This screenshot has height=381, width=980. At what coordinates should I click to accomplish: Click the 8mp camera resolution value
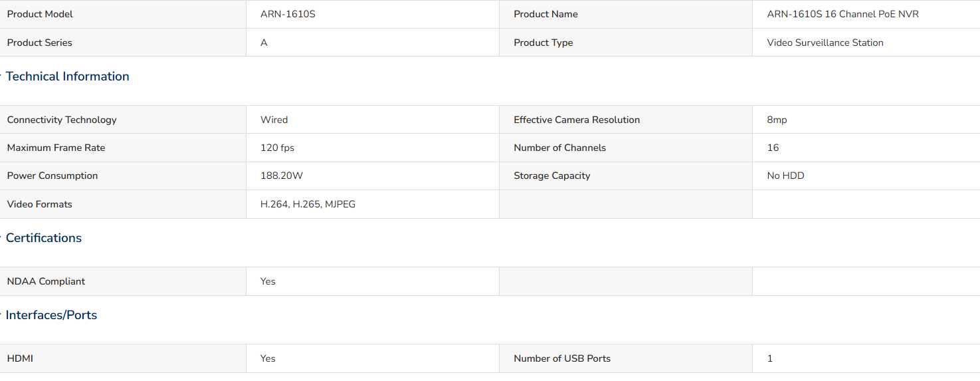tap(777, 120)
